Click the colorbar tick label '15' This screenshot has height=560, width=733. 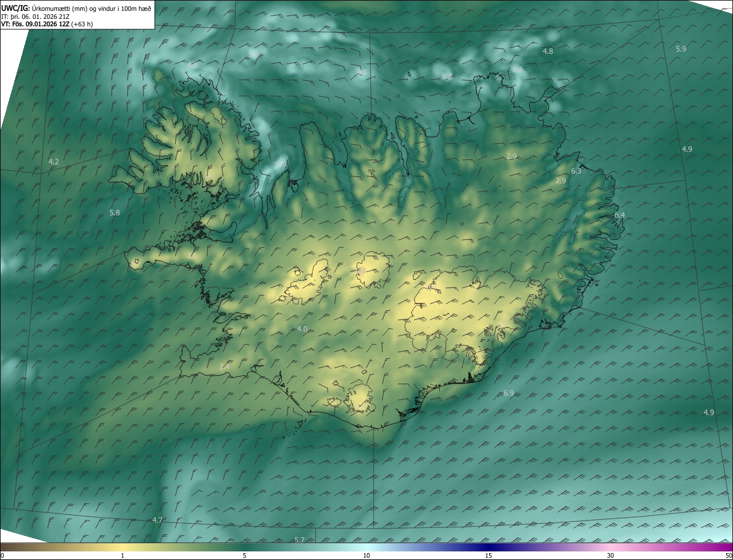point(488,555)
